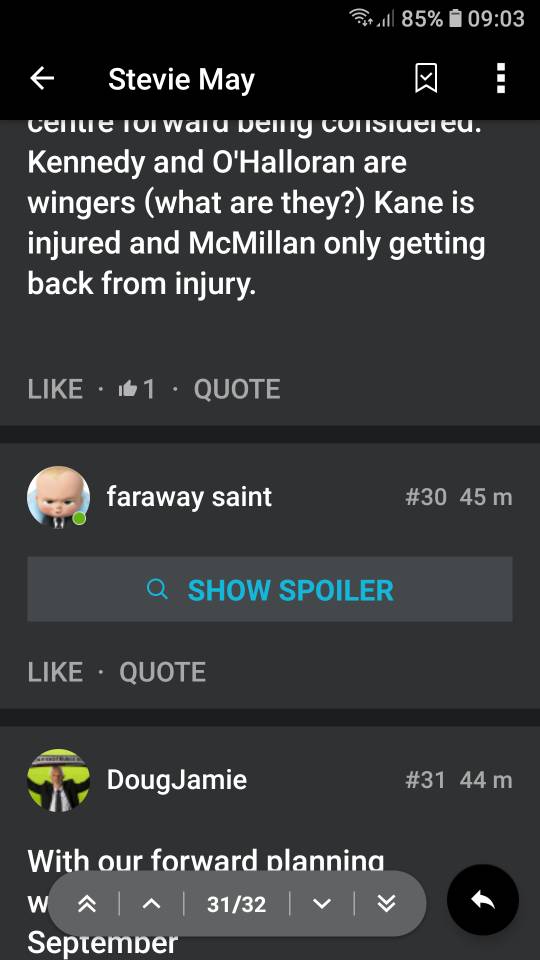Jump to first post with double-up arrows
Viewport: 540px width, 960px height.
click(x=87, y=904)
